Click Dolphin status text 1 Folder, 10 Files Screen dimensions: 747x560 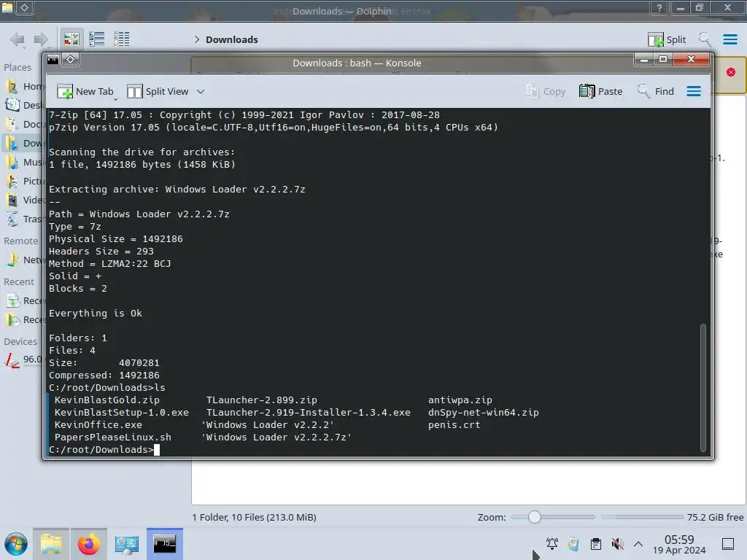[x=255, y=517]
